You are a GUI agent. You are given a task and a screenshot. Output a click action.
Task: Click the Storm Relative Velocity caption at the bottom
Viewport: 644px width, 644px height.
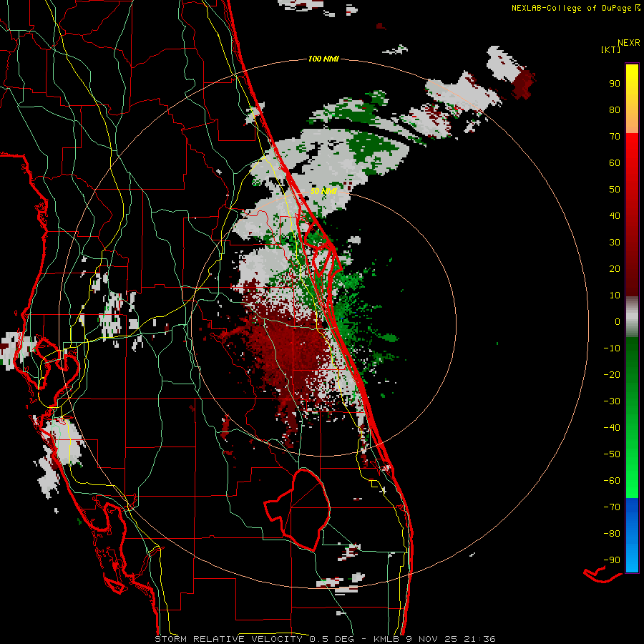[325, 639]
